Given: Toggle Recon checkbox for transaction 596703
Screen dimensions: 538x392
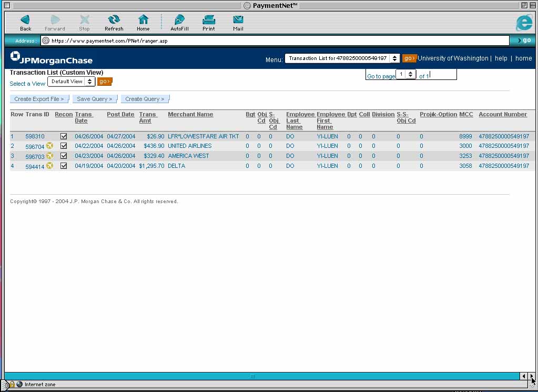Looking at the screenshot, I should [x=64, y=156].
